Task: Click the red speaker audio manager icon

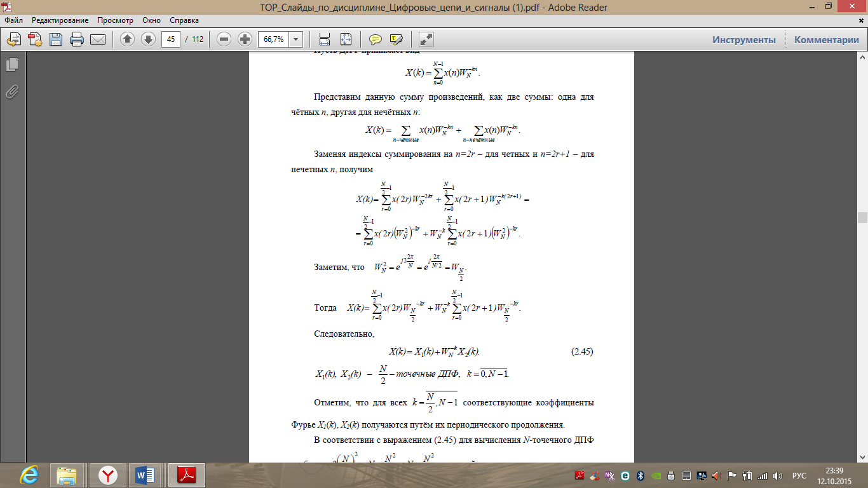Action: click(717, 475)
